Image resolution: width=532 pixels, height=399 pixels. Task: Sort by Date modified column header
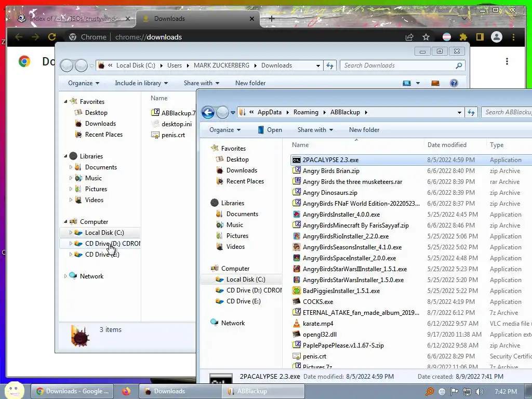447,145
